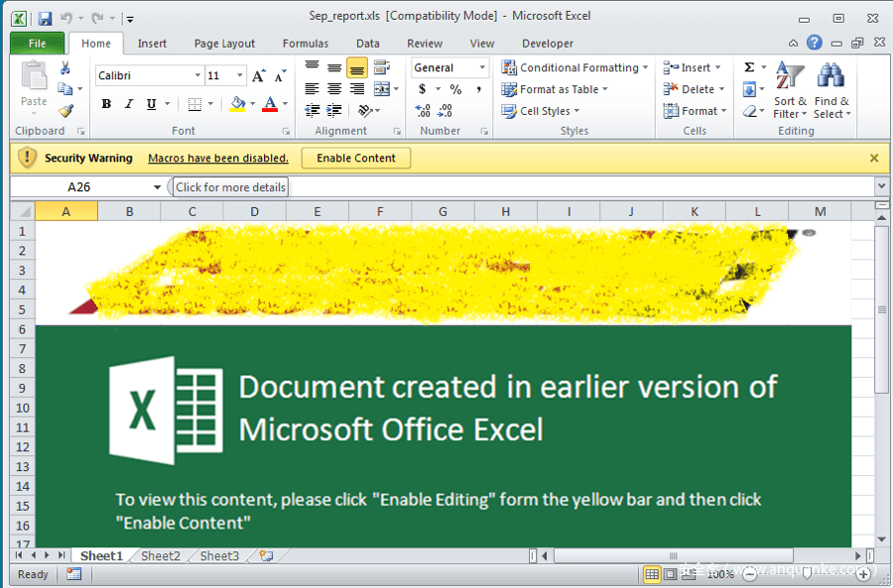Image resolution: width=893 pixels, height=588 pixels.
Task: Toggle middle align for cells
Action: point(334,68)
